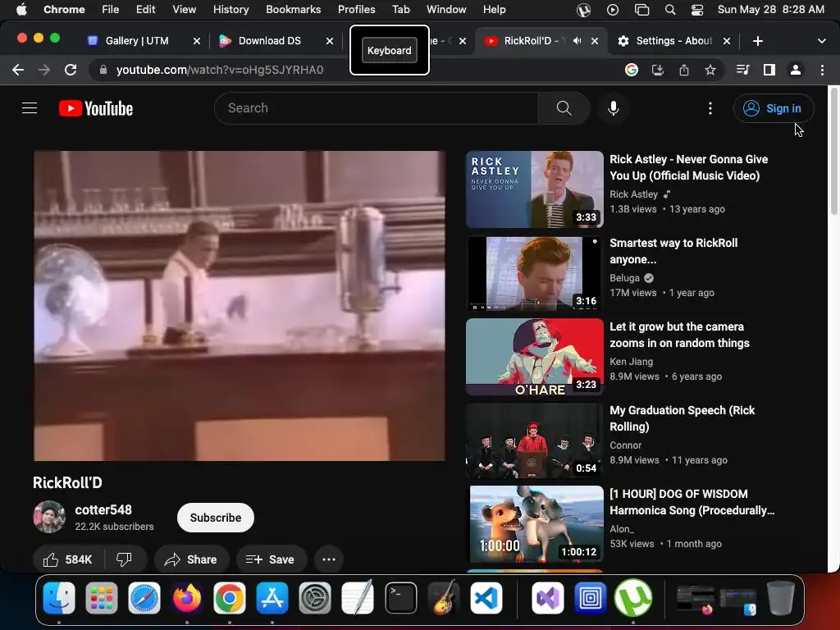Go forward with the browser forward arrow
This screenshot has height=630, width=840.
pyautogui.click(x=44, y=70)
